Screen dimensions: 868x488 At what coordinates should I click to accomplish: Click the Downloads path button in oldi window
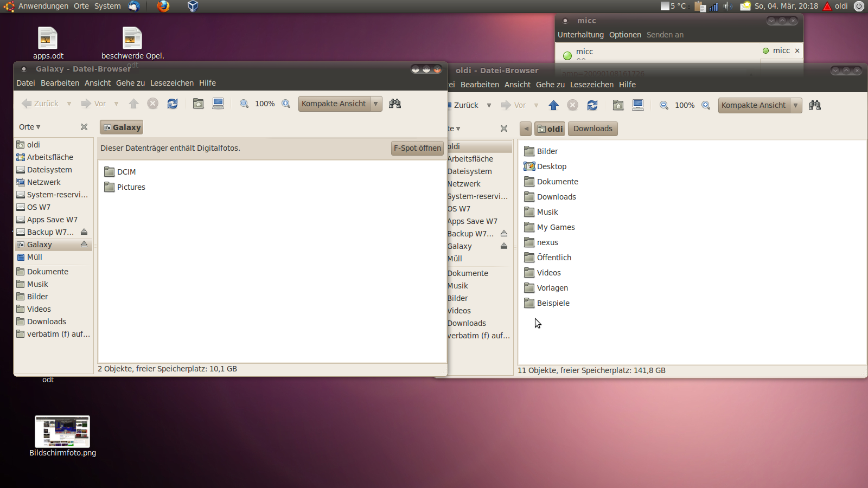pos(592,129)
